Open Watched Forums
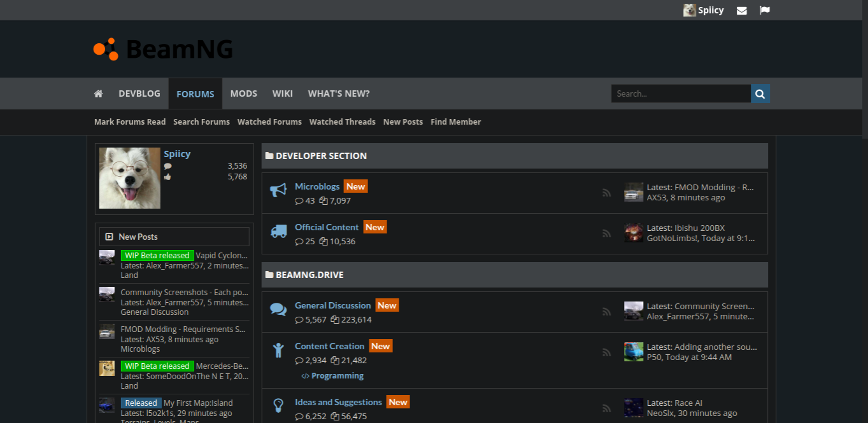868x423 pixels. (269, 122)
